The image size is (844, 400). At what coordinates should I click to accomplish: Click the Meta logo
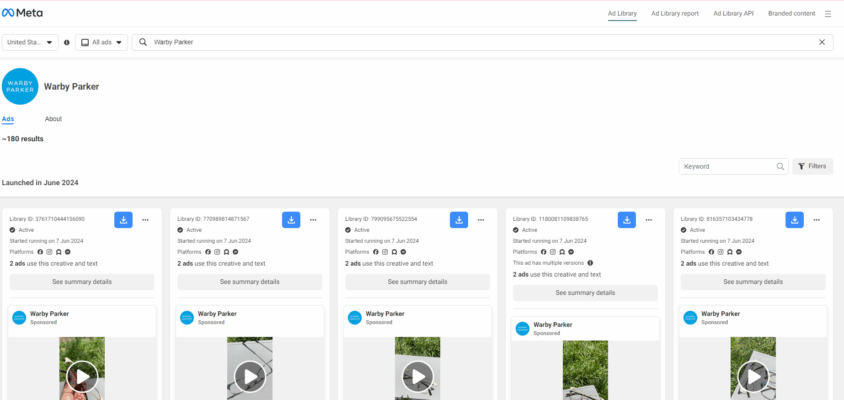coord(22,13)
